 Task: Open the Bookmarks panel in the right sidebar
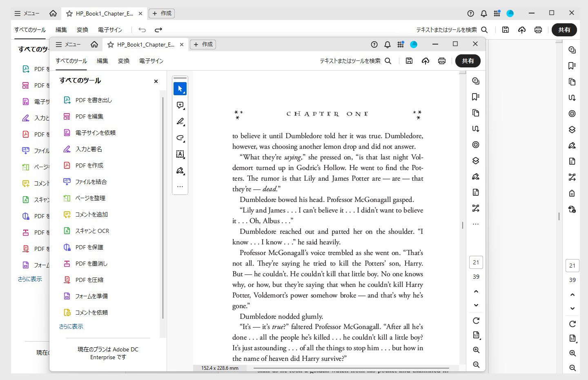tap(475, 96)
